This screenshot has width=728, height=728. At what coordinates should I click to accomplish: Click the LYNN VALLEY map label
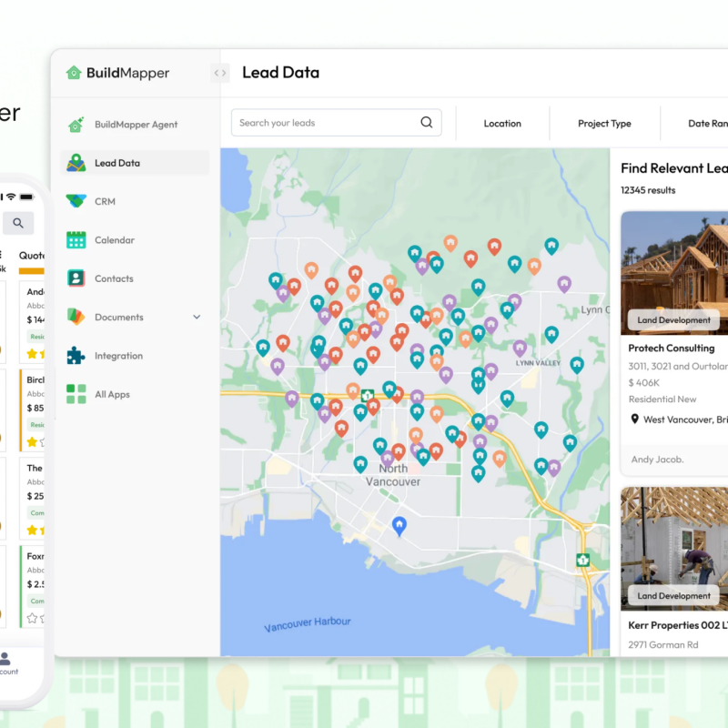click(538, 363)
